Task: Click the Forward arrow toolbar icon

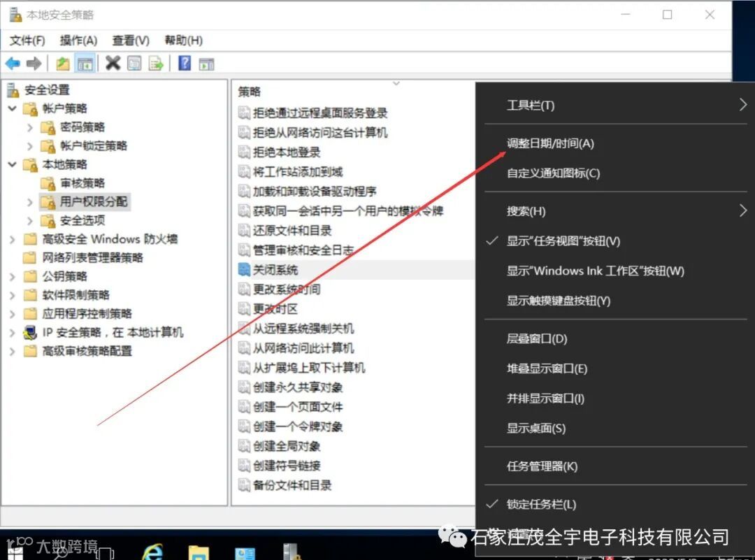Action: click(x=34, y=63)
